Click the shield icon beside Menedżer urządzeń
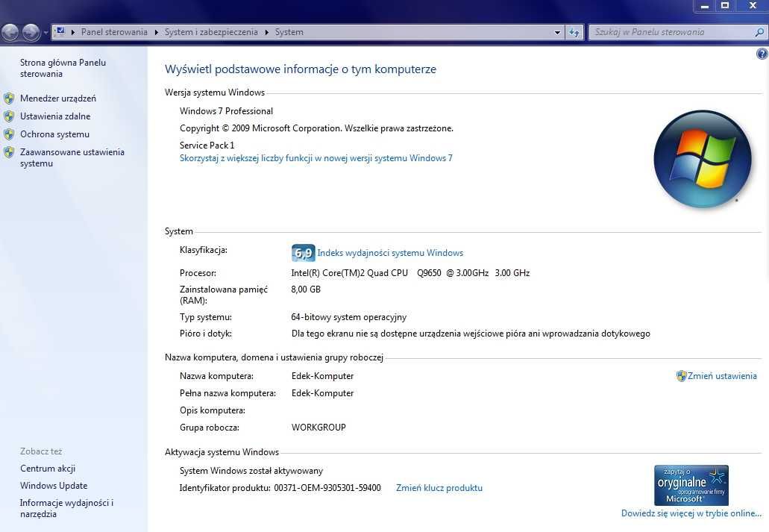Viewport: 769px width, 532px height. pyautogui.click(x=9, y=98)
